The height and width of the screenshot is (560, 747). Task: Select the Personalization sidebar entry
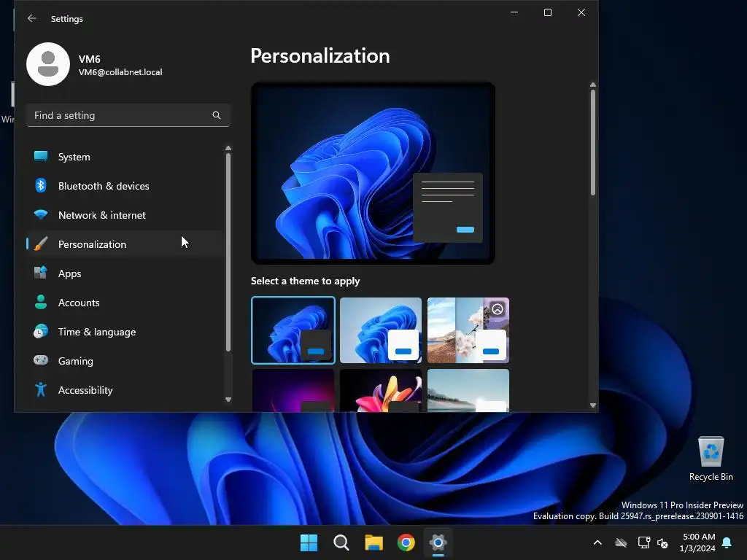125,244
